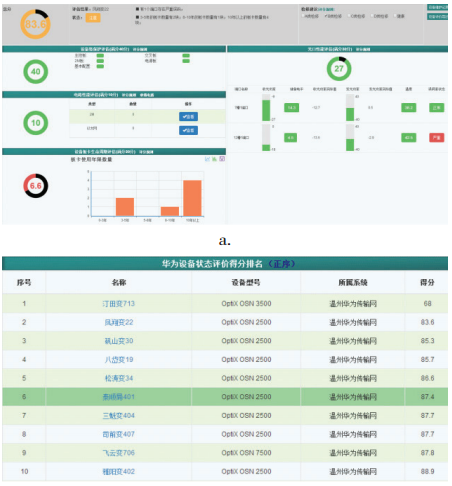Open device link 雅阳变402
The image size is (452, 486).
119,472
